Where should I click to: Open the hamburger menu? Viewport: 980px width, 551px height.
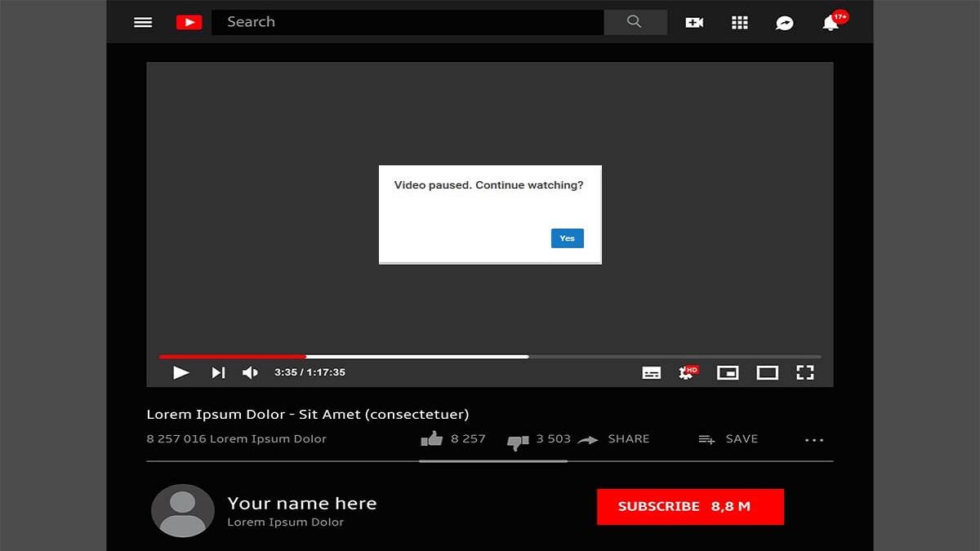click(143, 23)
